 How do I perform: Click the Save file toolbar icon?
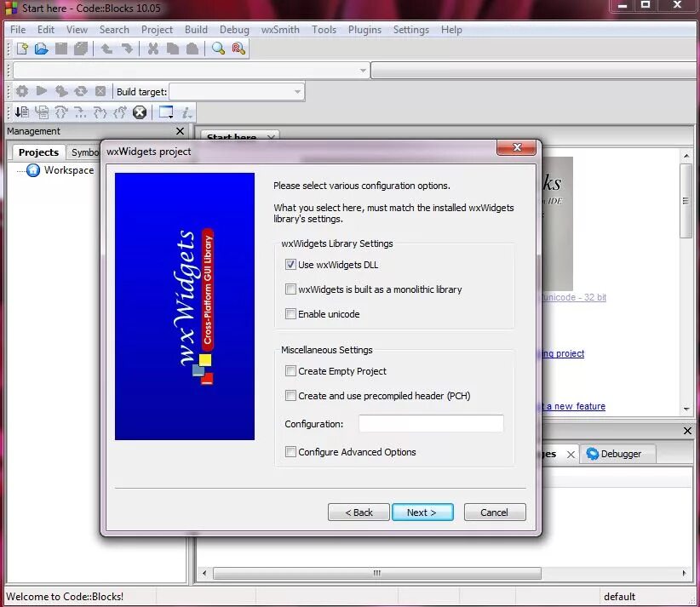click(61, 49)
